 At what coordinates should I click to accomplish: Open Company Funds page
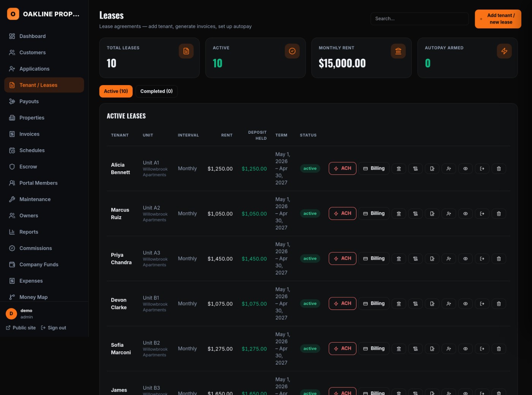click(44, 265)
